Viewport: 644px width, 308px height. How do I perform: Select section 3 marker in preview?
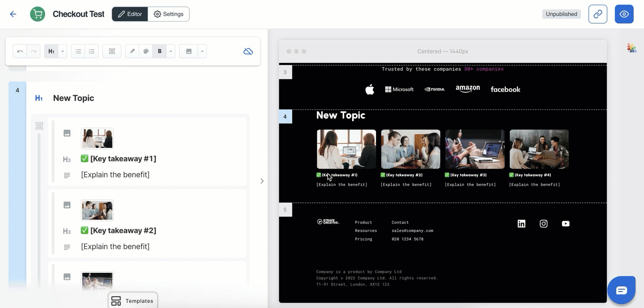pos(285,72)
